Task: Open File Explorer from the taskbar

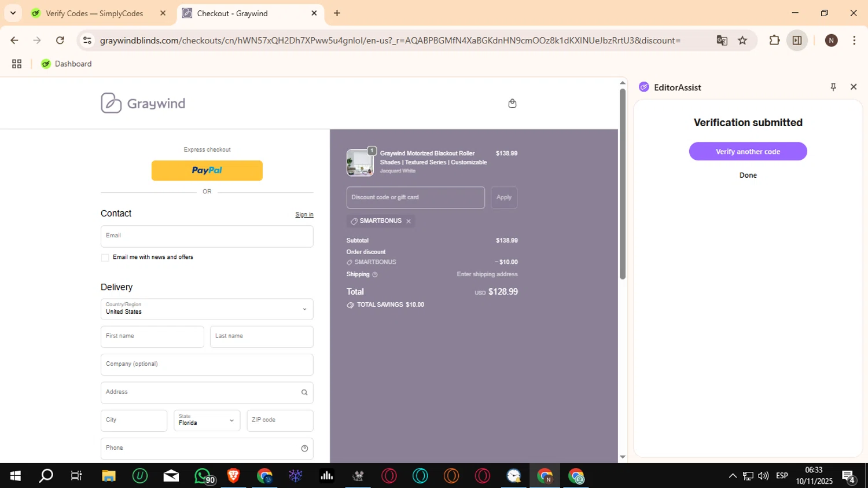Action: (109, 476)
